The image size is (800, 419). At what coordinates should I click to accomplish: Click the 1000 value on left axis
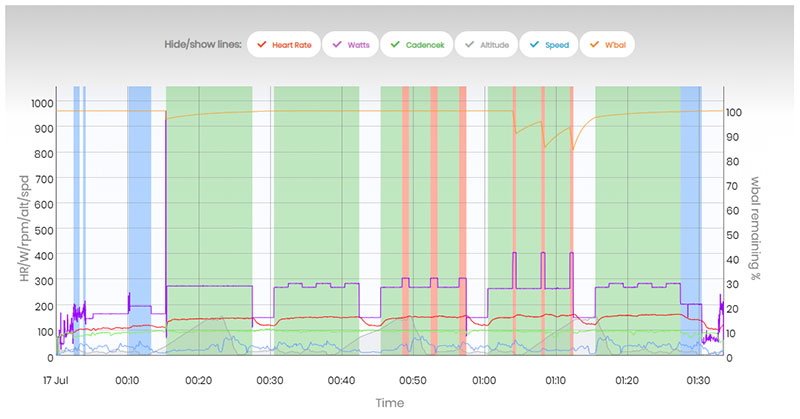[x=41, y=103]
